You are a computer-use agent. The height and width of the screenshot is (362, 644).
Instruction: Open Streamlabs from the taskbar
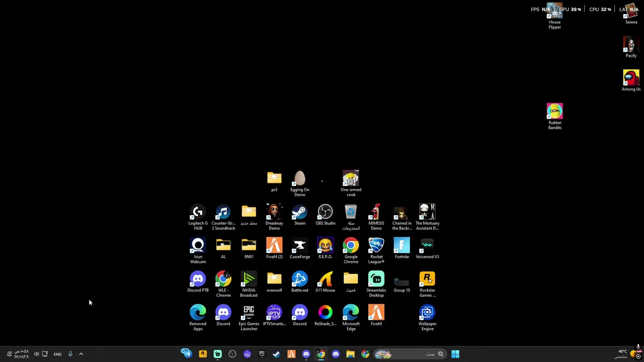click(x=217, y=354)
